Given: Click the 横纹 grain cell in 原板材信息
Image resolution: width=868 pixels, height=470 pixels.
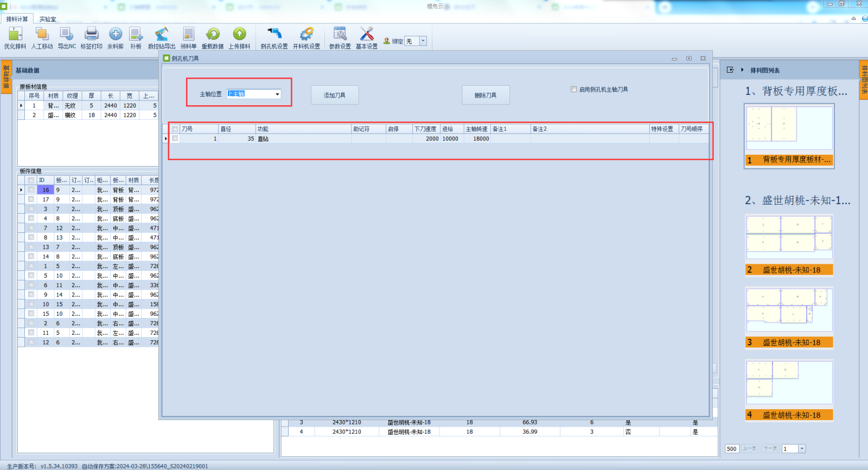Looking at the screenshot, I should pos(72,115).
